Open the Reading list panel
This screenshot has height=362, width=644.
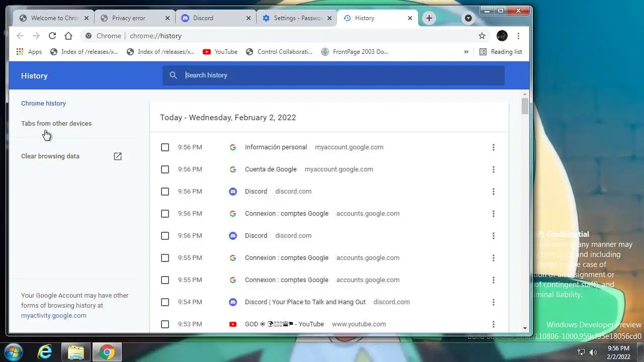(x=501, y=51)
